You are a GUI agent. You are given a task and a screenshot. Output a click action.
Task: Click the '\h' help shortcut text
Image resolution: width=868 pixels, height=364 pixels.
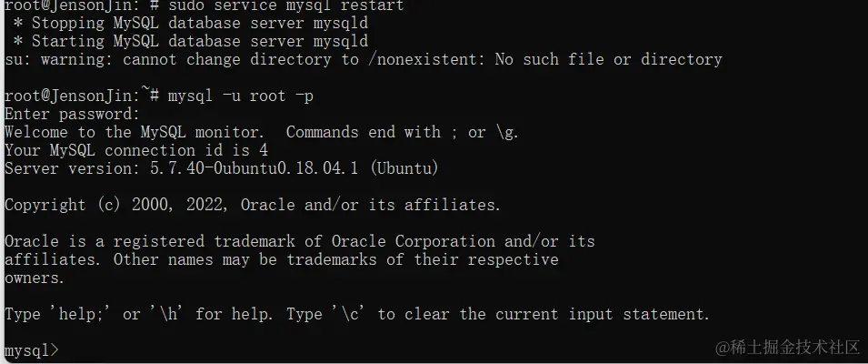pos(166,314)
